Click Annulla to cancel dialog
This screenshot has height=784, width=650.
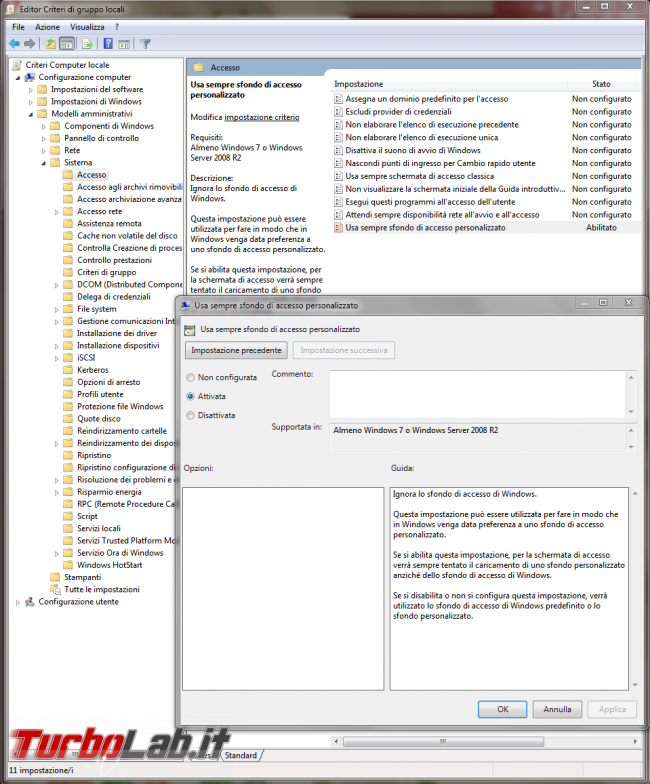tap(557, 709)
